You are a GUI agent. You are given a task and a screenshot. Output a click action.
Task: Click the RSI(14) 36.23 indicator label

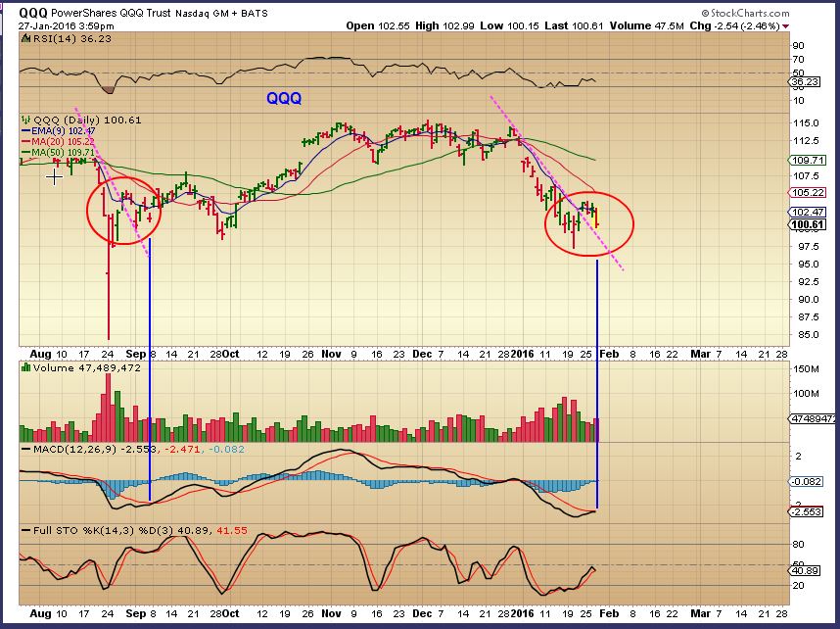pos(71,38)
